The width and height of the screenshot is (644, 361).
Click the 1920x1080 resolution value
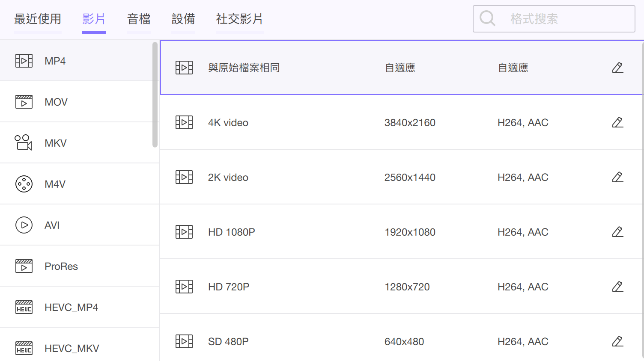[410, 232]
